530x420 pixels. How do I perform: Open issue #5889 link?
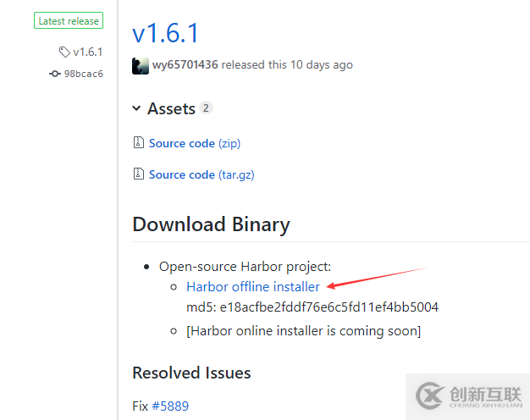point(170,406)
